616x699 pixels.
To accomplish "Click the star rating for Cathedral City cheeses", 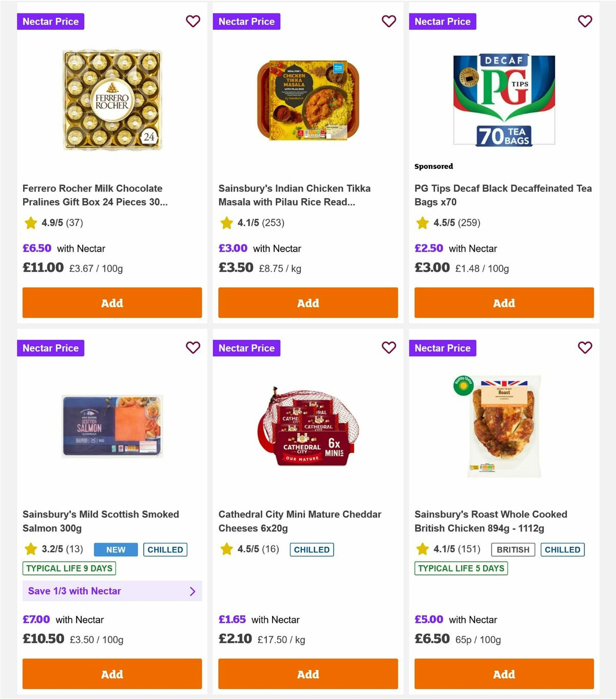I will [251, 549].
